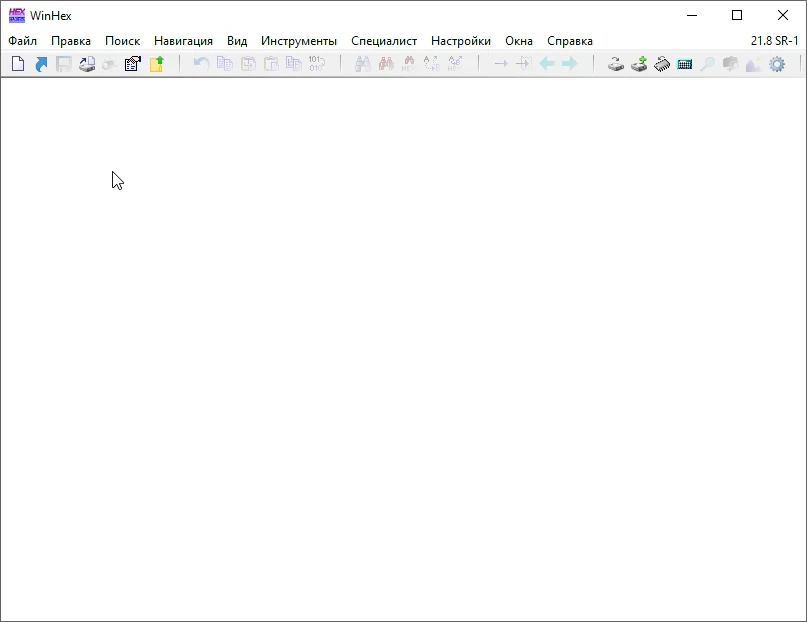Open the Файл menu

pos(22,41)
